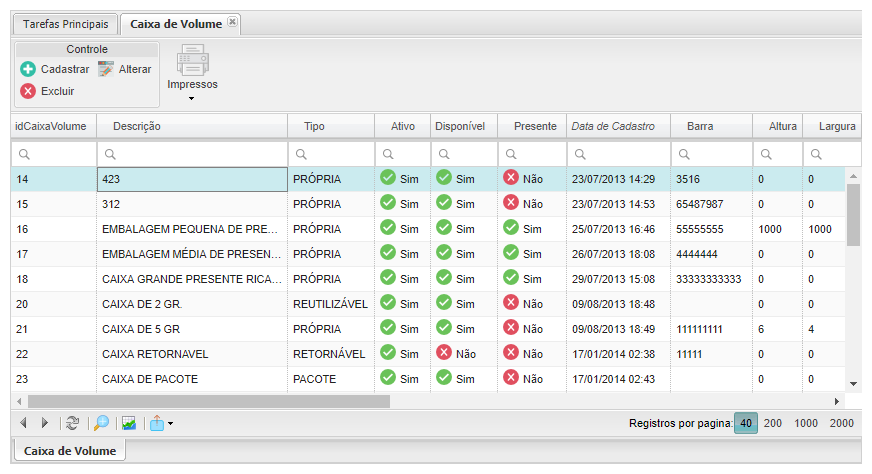The width and height of the screenshot is (872, 474).
Task: Click Disponível Sim icon in row 23
Action: coord(443,377)
